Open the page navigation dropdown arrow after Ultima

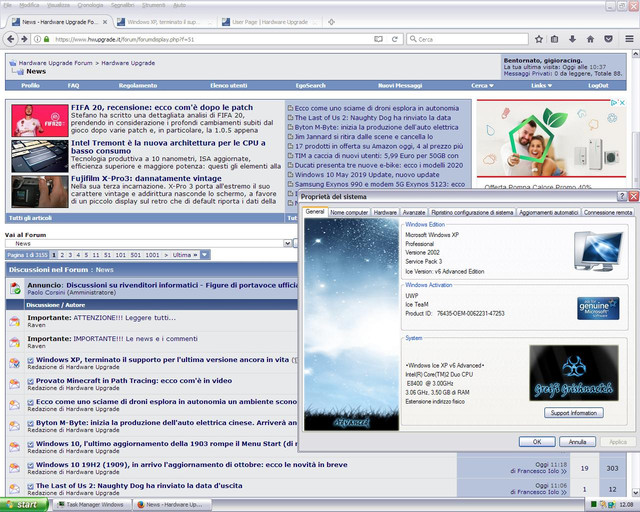(x=205, y=255)
